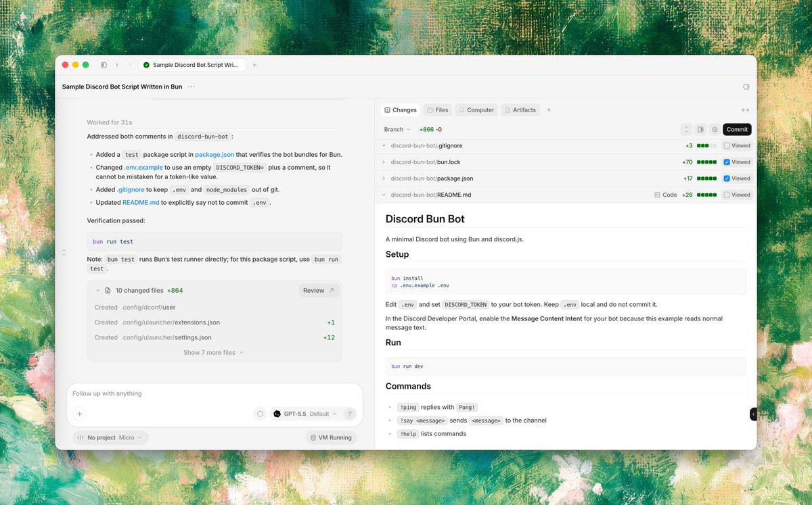812x505 pixels.
Task: Click the Discord Bun Bot heading
Action: tap(425, 218)
